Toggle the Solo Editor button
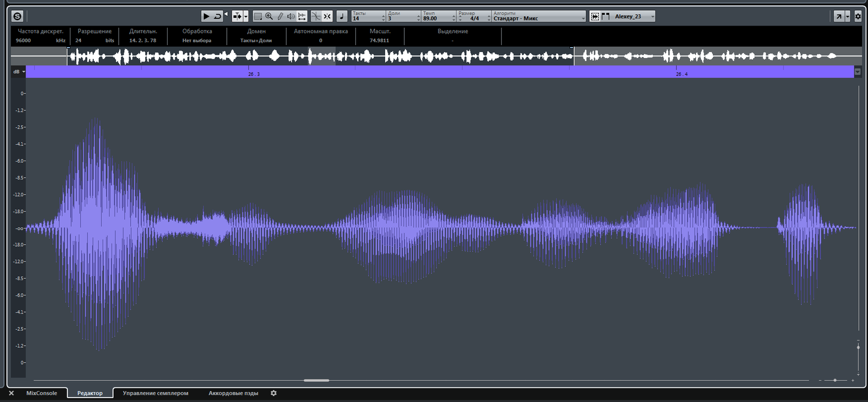Viewport: 868px width, 402px height. [x=17, y=16]
